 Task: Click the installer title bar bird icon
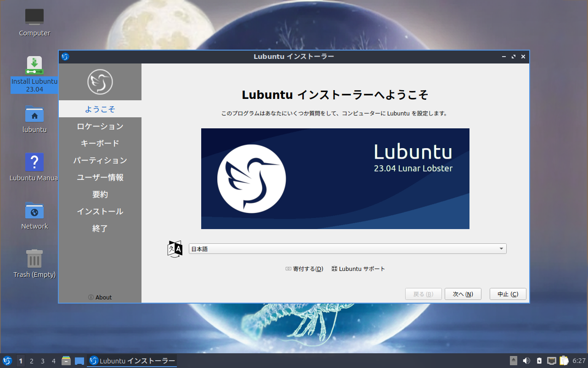tap(65, 57)
